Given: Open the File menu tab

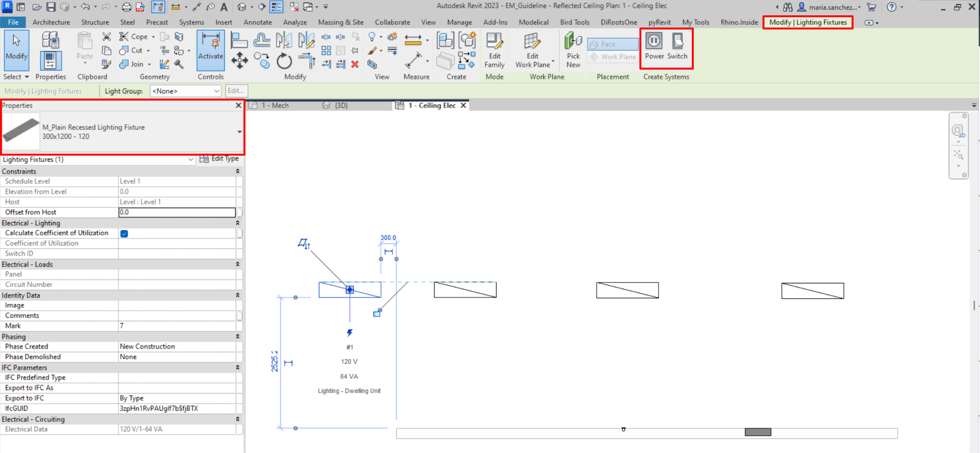Looking at the screenshot, I should click(x=13, y=22).
